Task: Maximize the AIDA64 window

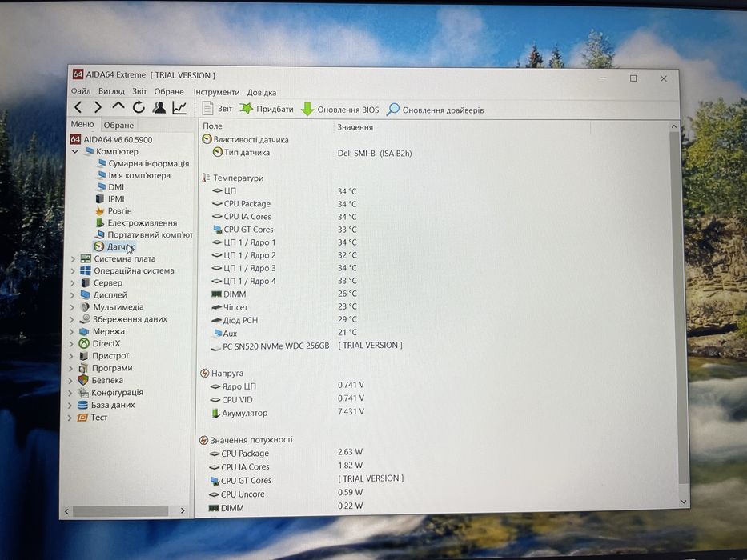Action: tap(633, 78)
